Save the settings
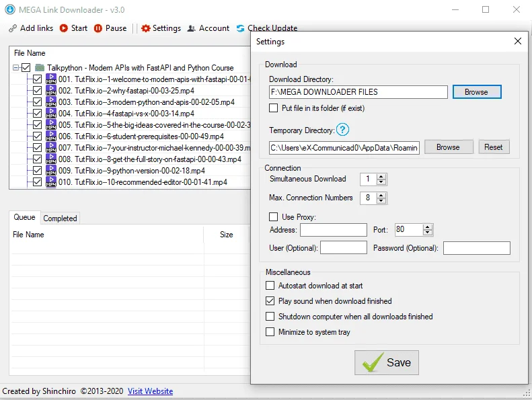This screenshot has width=532, height=400. click(x=387, y=362)
